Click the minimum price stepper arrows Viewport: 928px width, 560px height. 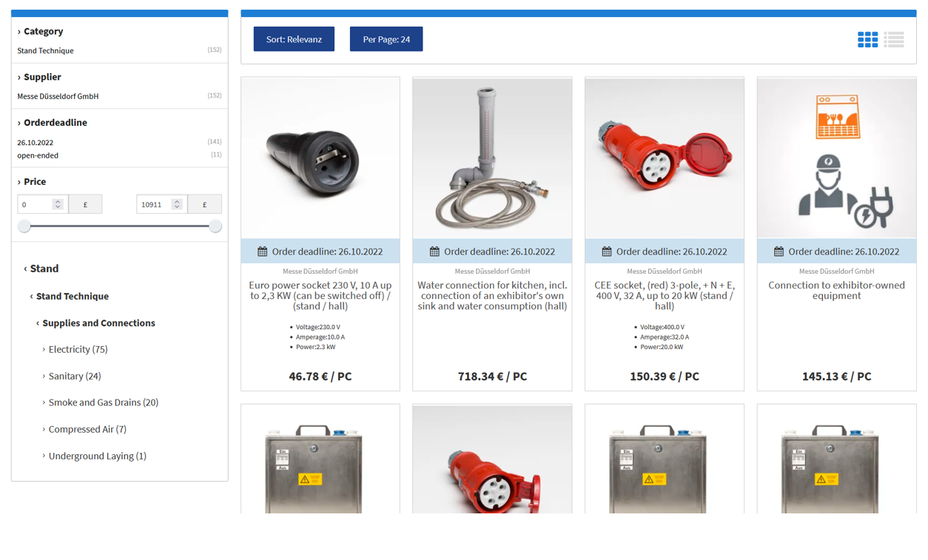[x=58, y=204]
